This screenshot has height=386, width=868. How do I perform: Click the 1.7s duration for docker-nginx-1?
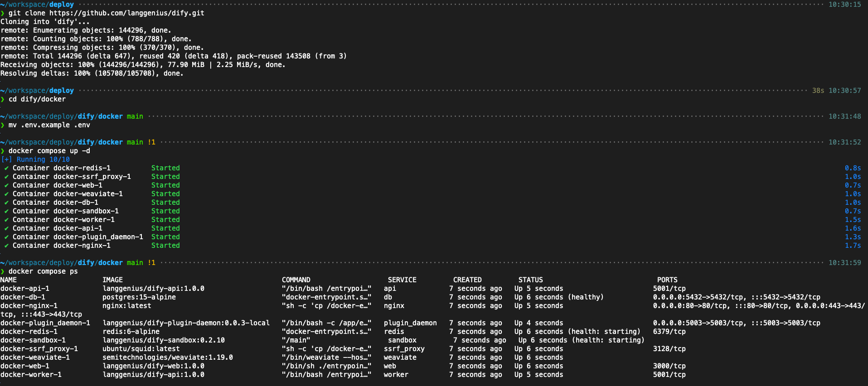tap(853, 246)
